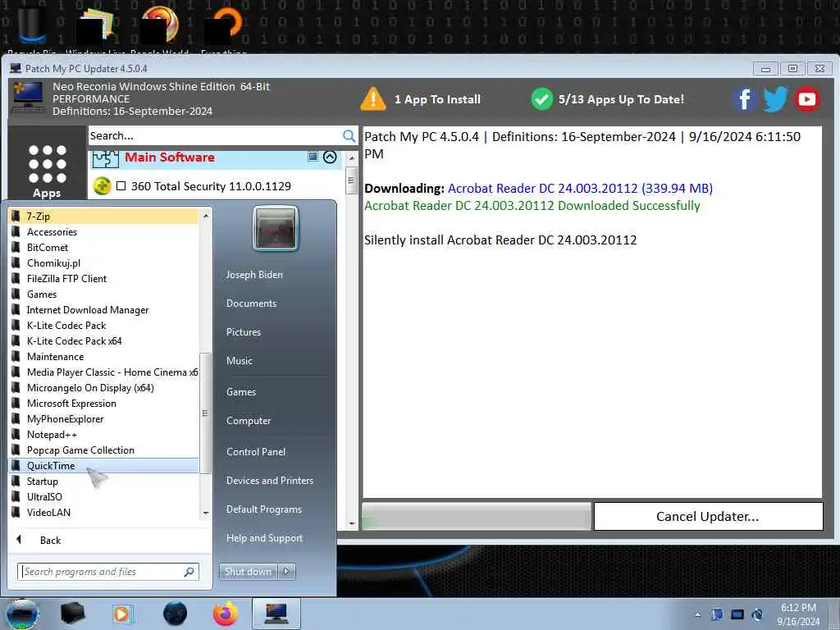Click the Start menu programs list scrollbar thumb

205,413
